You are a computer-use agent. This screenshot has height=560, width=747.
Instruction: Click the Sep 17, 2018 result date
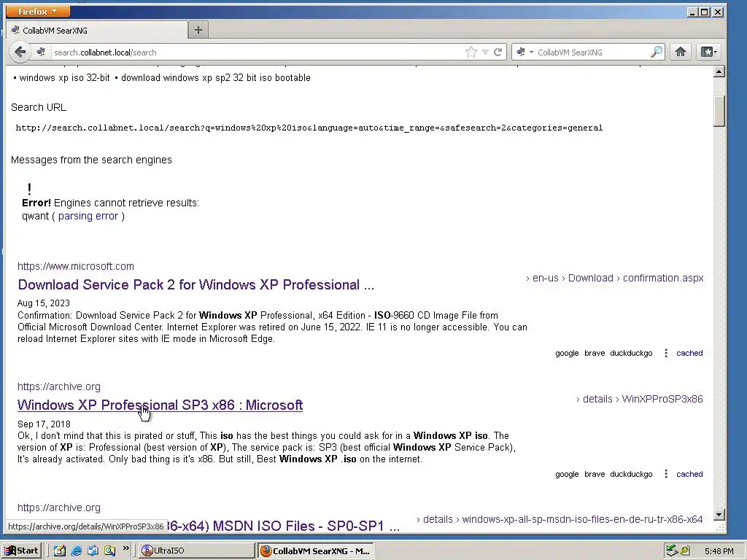(44, 424)
